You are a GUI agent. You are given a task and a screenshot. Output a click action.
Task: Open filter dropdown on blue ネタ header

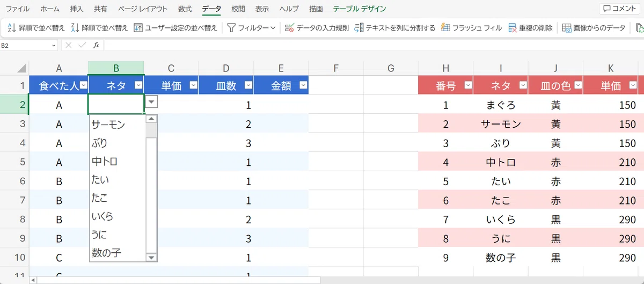(138, 85)
